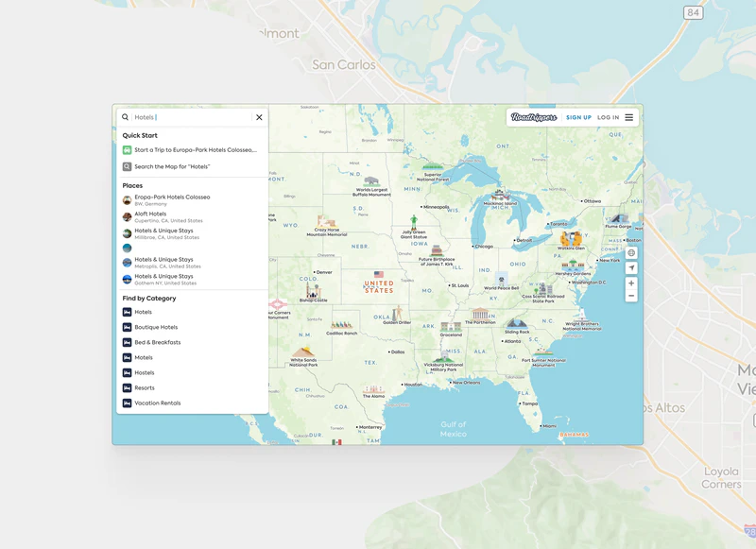Choose the Resorts category
Viewport: 756px width, 549px height.
[x=192, y=388]
